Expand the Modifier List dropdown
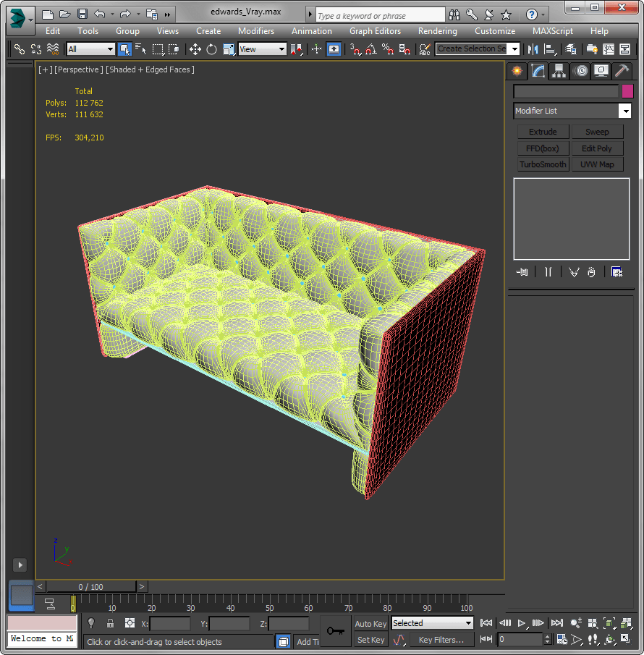The height and width of the screenshot is (655, 644). [624, 111]
